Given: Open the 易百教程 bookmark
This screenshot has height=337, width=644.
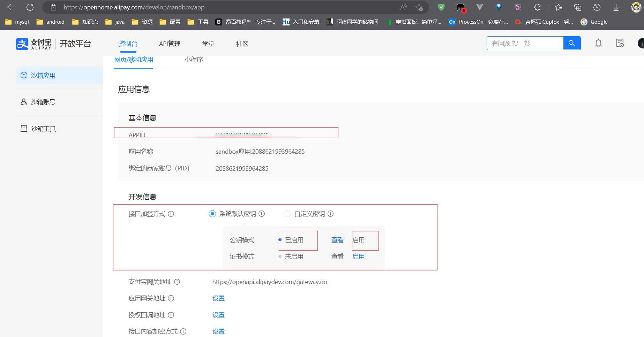Looking at the screenshot, I should click(245, 22).
